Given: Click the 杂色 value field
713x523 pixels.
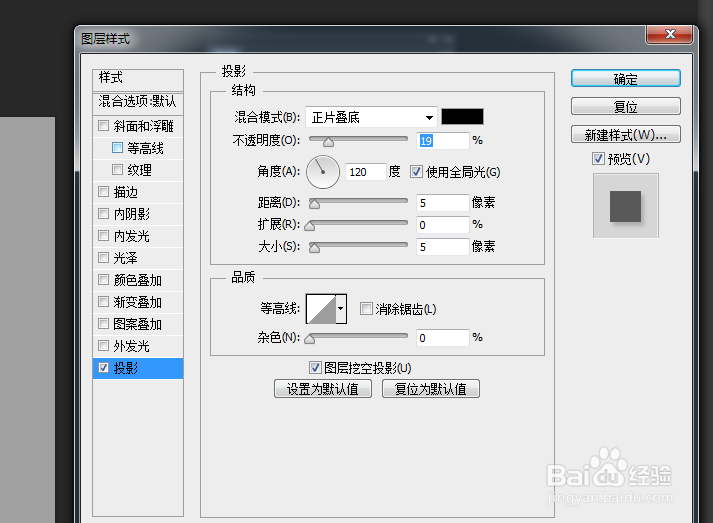Looking at the screenshot, I should pos(442,337).
